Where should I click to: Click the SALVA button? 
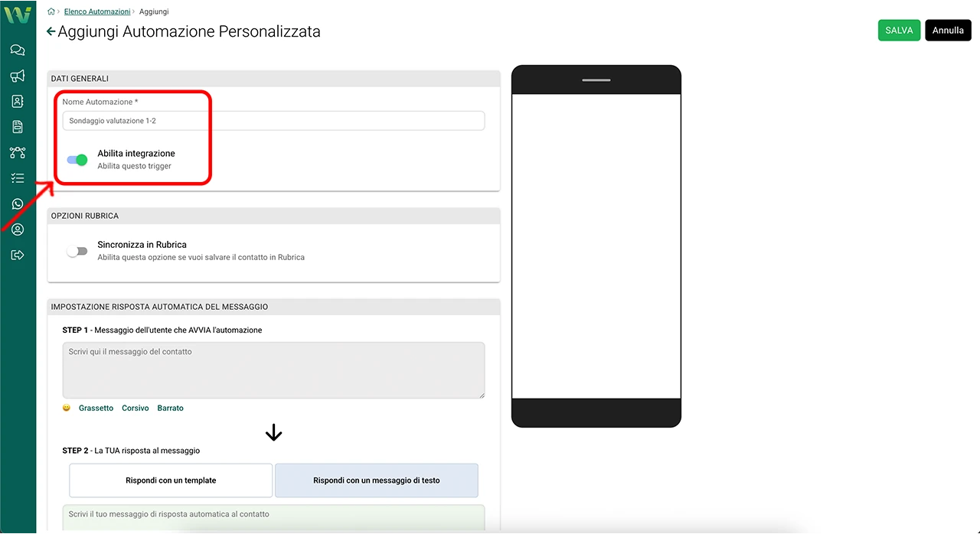pyautogui.click(x=899, y=30)
